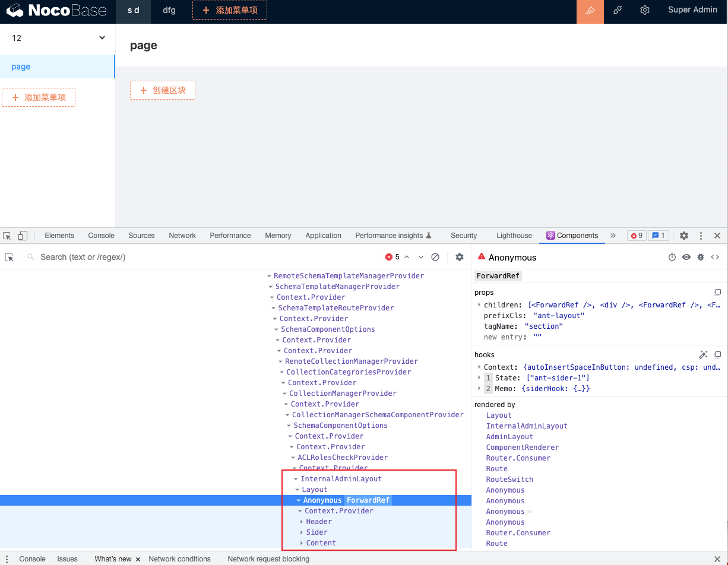The height and width of the screenshot is (565, 728).
Task: Click the React element picker icon
Action: (10, 257)
